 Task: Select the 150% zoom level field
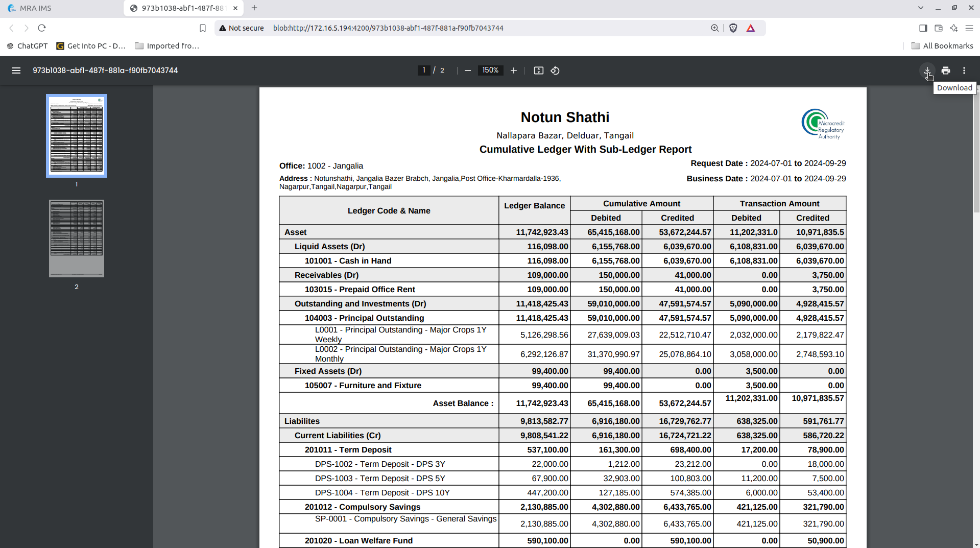click(x=490, y=70)
